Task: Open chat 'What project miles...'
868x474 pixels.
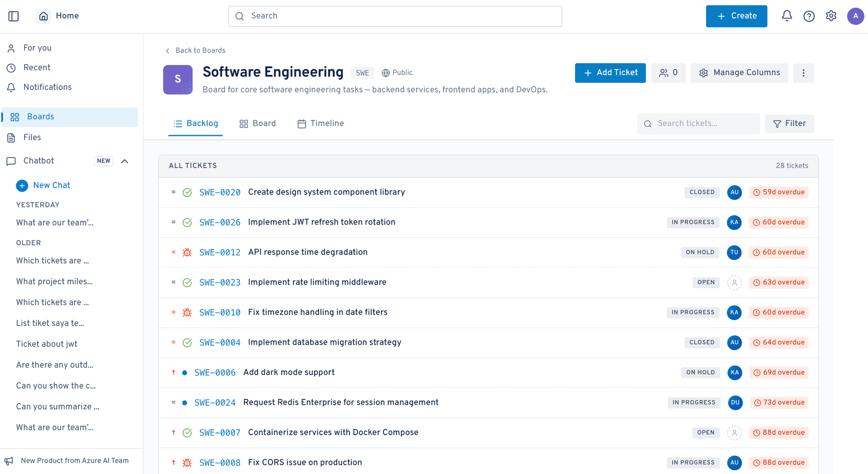Action: 54,282
